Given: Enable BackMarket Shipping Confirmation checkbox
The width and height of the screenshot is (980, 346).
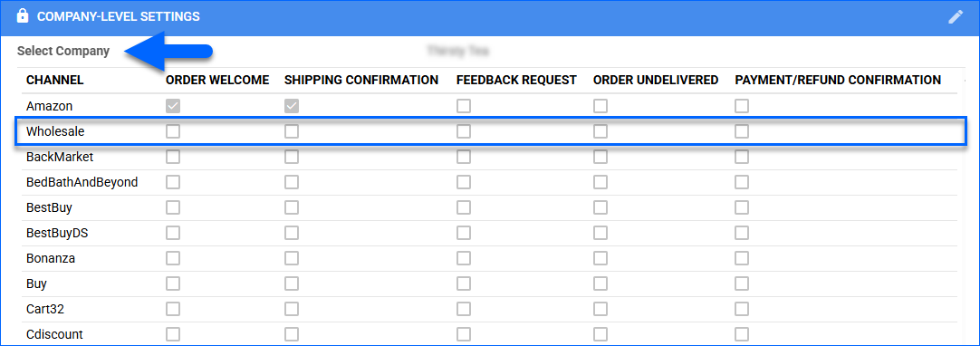Looking at the screenshot, I should (292, 157).
